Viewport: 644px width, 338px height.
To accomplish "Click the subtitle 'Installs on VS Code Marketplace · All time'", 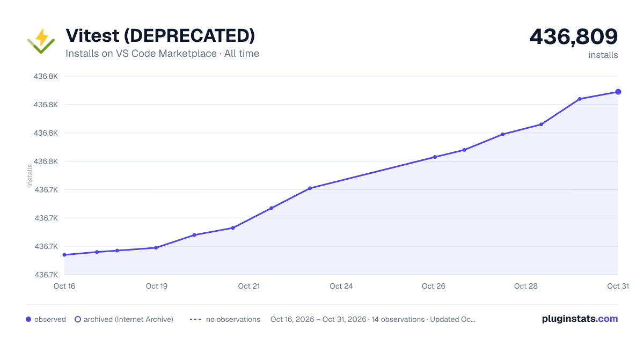I will click(163, 54).
